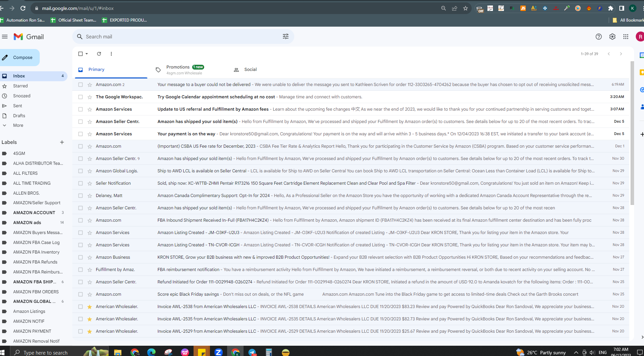Go to the previous page of emails
This screenshot has width=644, height=356.
coord(609,54)
